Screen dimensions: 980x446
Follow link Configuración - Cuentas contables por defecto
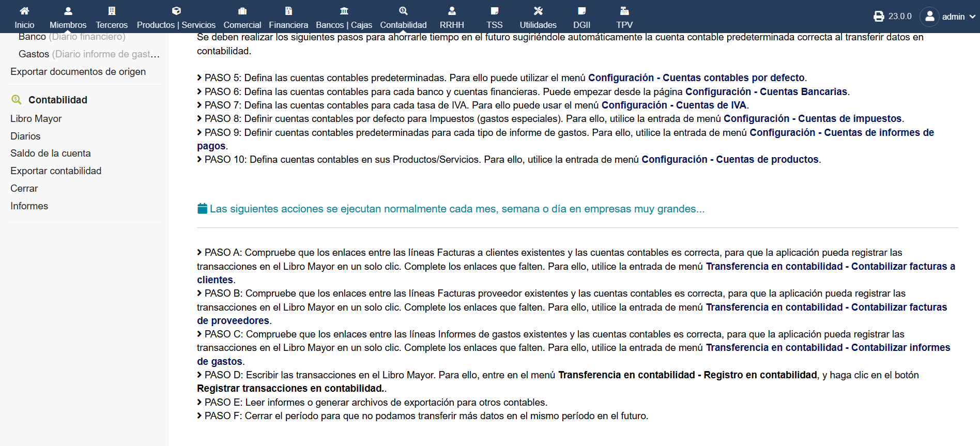pyautogui.click(x=696, y=78)
